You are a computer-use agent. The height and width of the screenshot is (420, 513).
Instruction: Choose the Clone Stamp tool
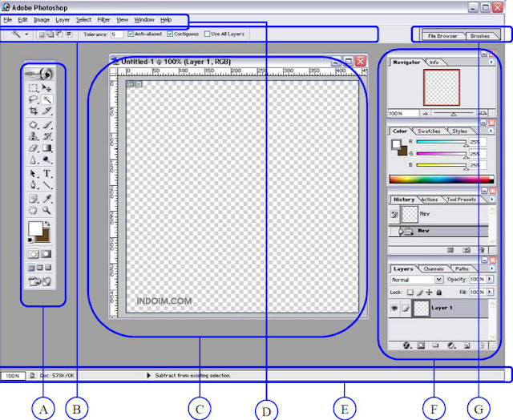point(33,136)
